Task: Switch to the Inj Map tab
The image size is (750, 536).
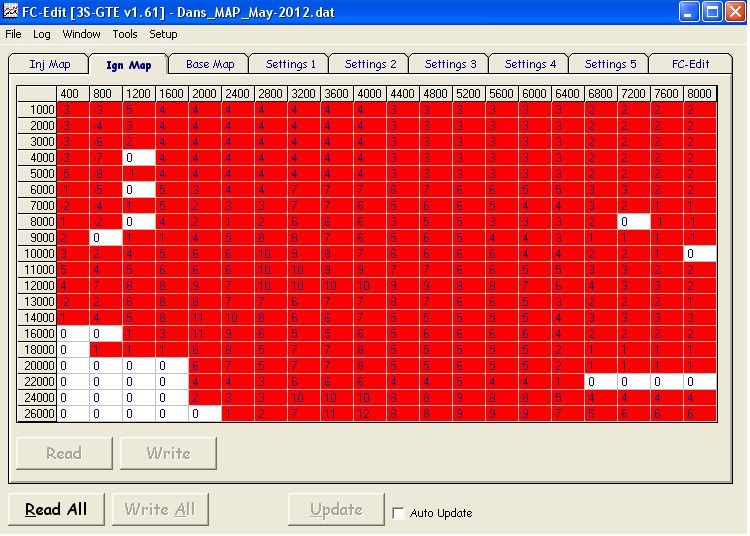Action: click(x=50, y=64)
